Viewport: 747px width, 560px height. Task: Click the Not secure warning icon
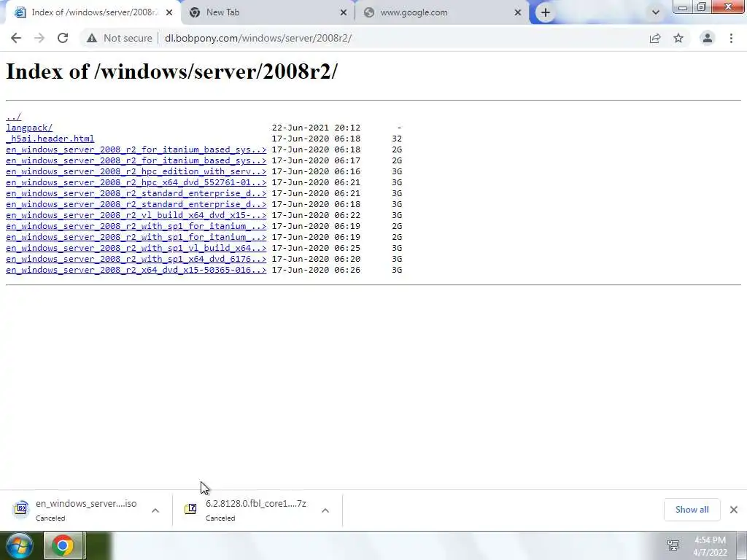[91, 38]
